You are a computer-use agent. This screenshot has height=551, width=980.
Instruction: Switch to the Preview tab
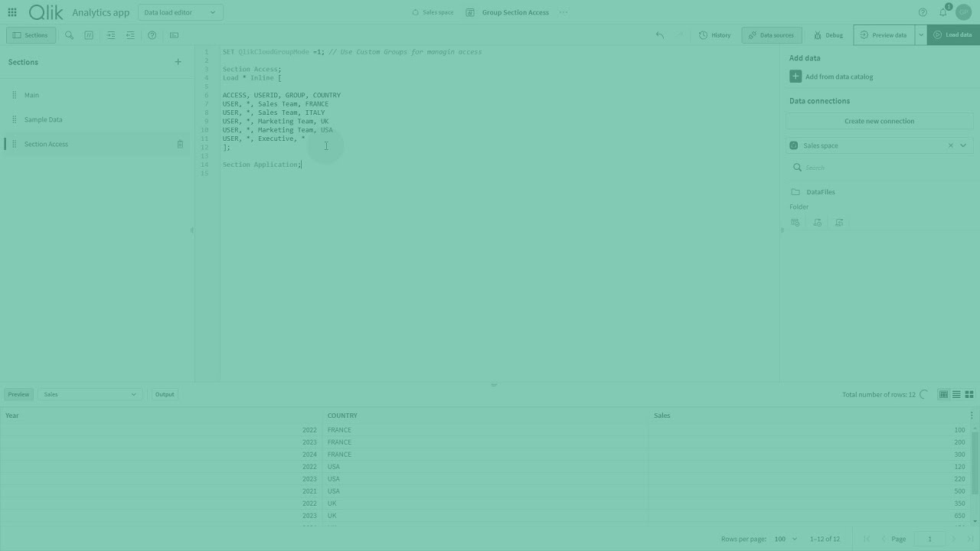tap(18, 394)
